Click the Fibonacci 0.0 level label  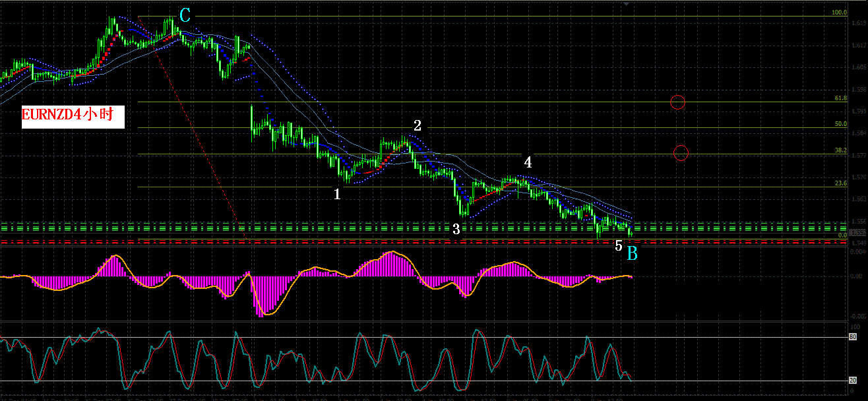click(x=842, y=235)
